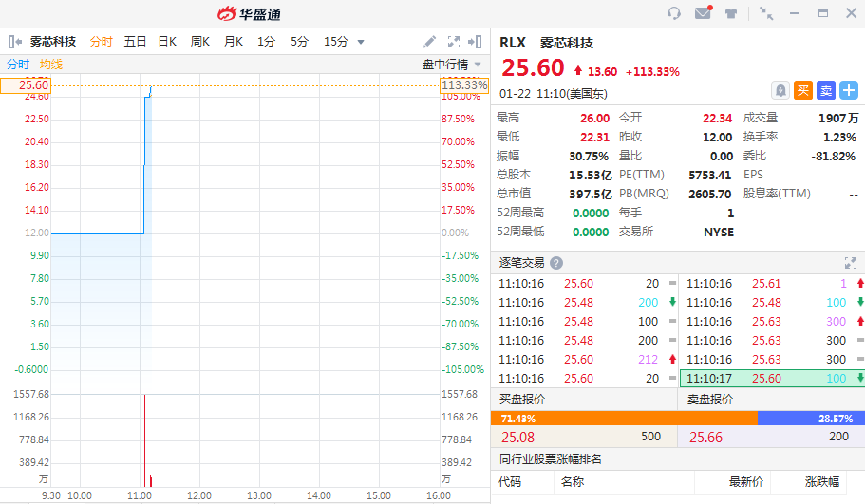The width and height of the screenshot is (865, 504).
Task: Click the 买盘报价 header
Action: pyautogui.click(x=522, y=400)
